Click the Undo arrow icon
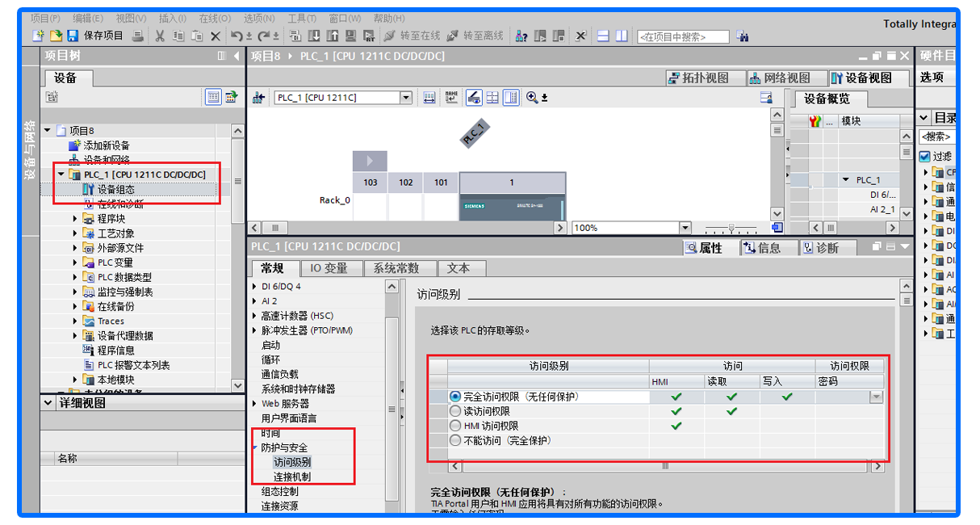980x525 pixels. [x=238, y=36]
